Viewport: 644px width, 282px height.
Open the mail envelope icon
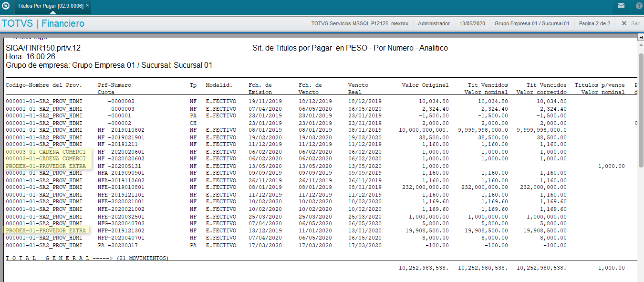coord(621,6)
